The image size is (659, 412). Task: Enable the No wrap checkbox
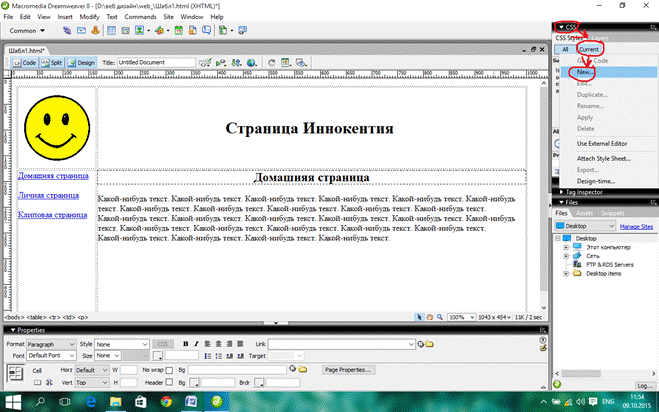[169, 370]
